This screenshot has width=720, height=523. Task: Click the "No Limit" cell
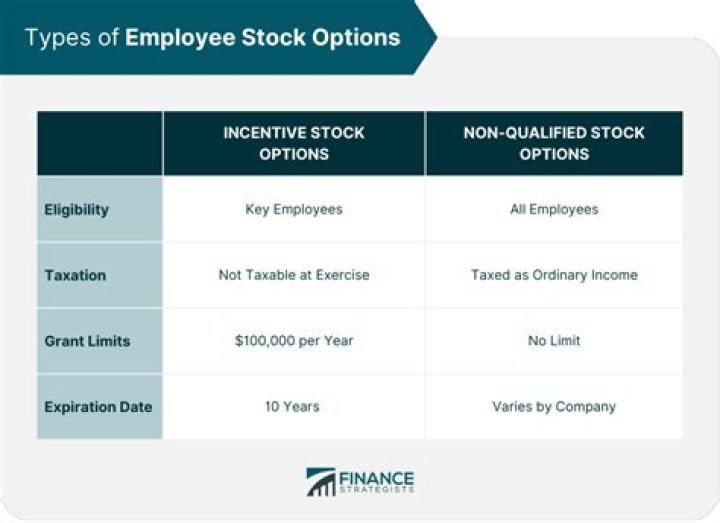[553, 341]
